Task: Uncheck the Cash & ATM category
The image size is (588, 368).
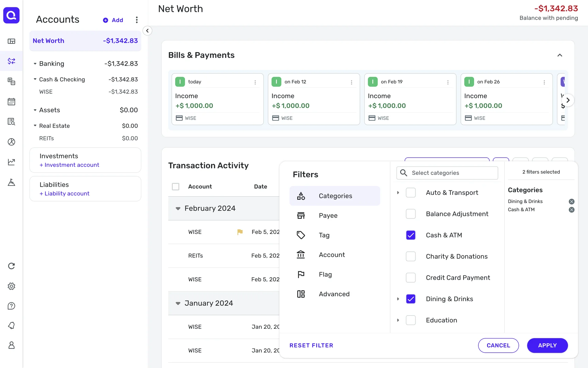Action: (411, 235)
